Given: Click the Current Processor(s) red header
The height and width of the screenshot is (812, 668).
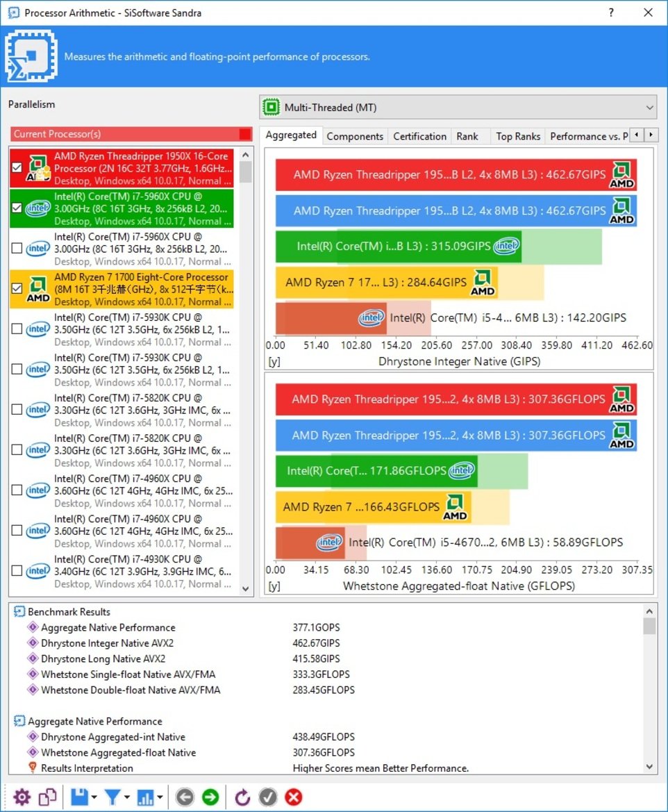Looking at the screenshot, I should click(x=131, y=134).
